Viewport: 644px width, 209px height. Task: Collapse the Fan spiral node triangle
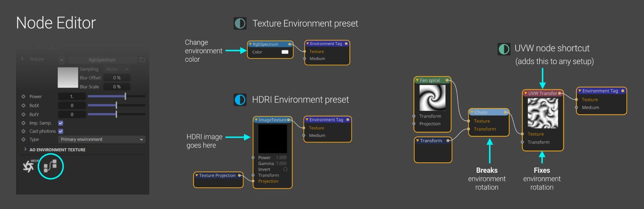(x=417, y=80)
